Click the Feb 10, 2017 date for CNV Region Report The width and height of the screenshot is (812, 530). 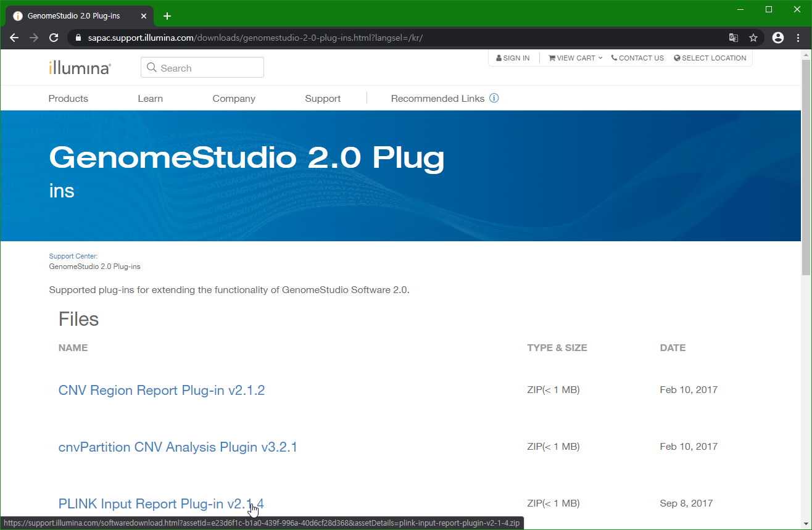pyautogui.click(x=689, y=390)
